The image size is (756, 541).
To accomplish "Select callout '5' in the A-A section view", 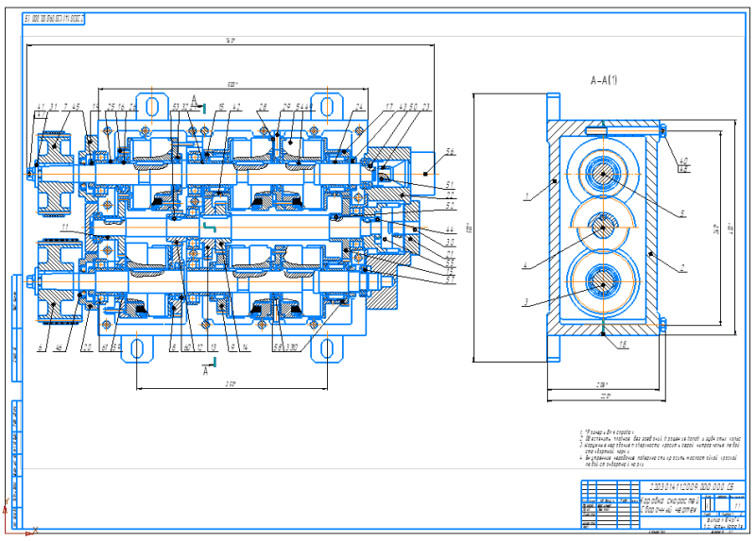I will (x=682, y=213).
